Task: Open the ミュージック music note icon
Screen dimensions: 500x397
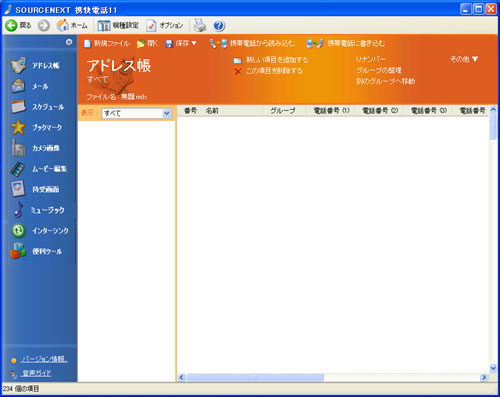Action: tap(18, 210)
